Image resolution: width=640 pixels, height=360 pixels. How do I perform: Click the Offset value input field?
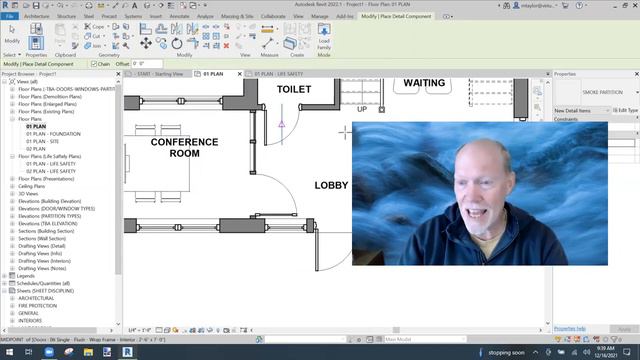[x=147, y=64]
